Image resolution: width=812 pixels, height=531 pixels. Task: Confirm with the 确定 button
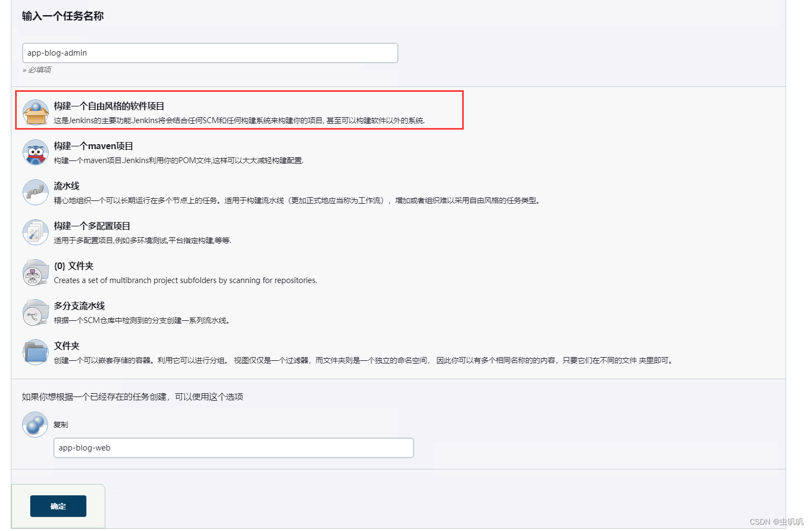[x=58, y=506]
